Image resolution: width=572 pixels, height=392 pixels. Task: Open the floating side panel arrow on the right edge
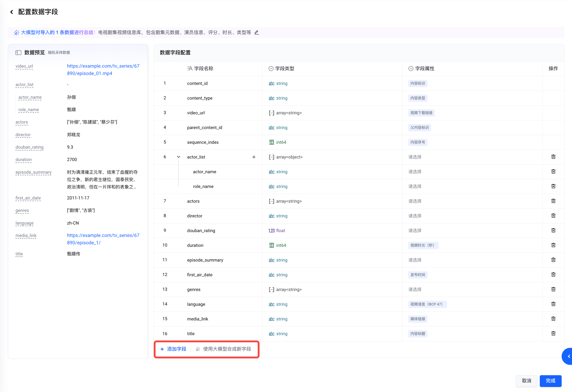click(568, 356)
